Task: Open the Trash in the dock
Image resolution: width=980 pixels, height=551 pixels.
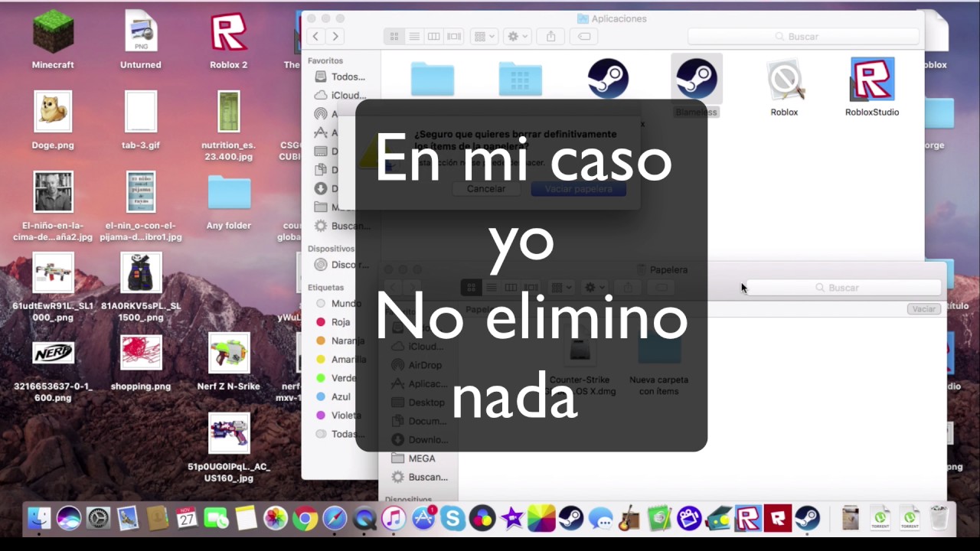Action: 939,519
